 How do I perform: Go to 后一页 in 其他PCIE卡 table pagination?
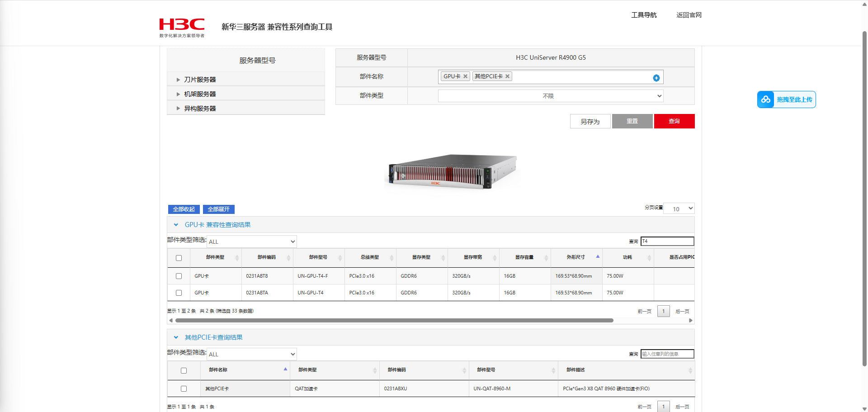682,407
